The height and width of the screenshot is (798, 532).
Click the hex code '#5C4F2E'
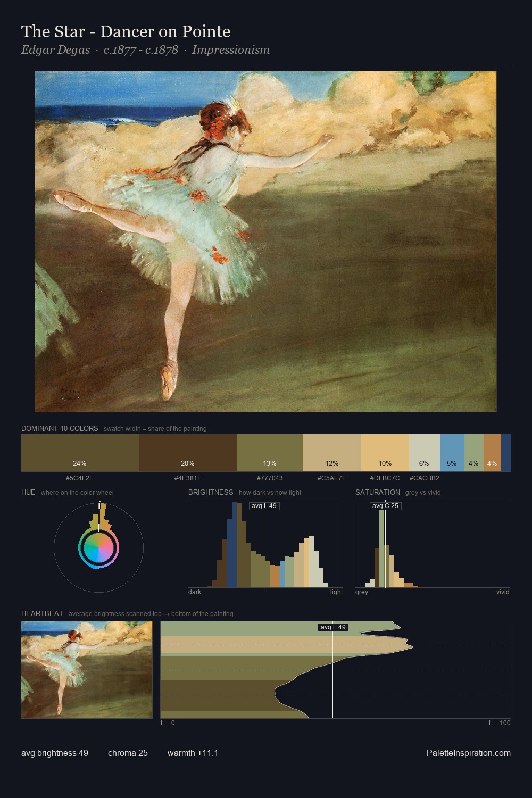tap(80, 478)
